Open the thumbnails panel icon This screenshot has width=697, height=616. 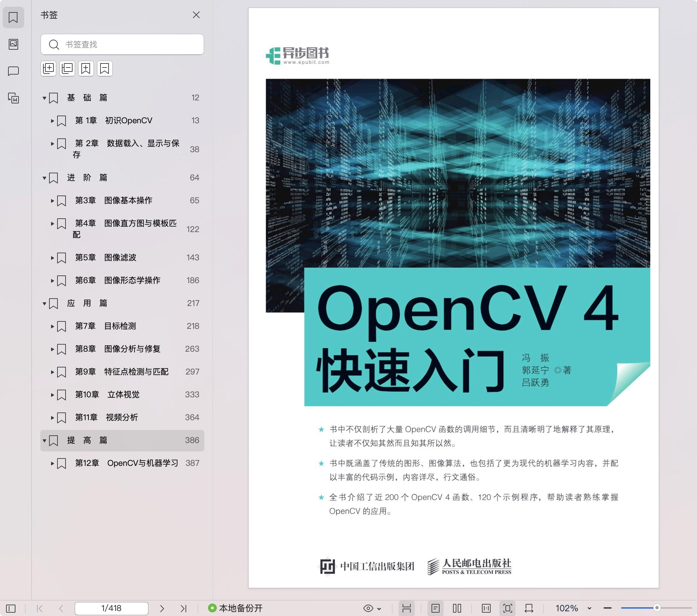(x=13, y=44)
